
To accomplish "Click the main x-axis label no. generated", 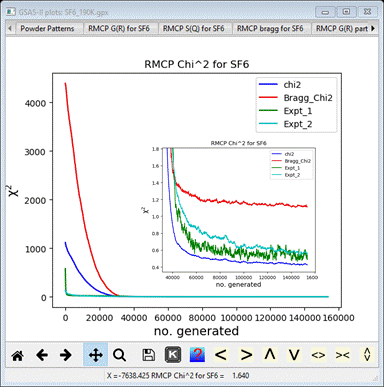I will 196,331.
